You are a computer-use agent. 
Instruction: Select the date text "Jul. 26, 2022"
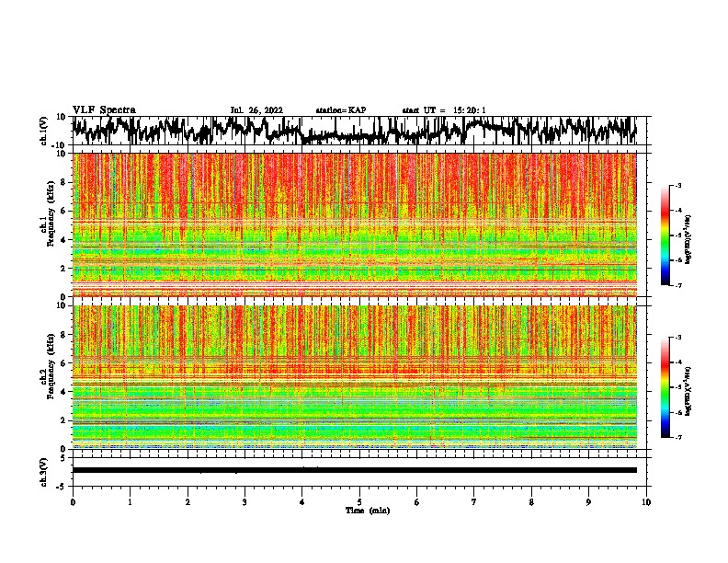[x=256, y=110]
